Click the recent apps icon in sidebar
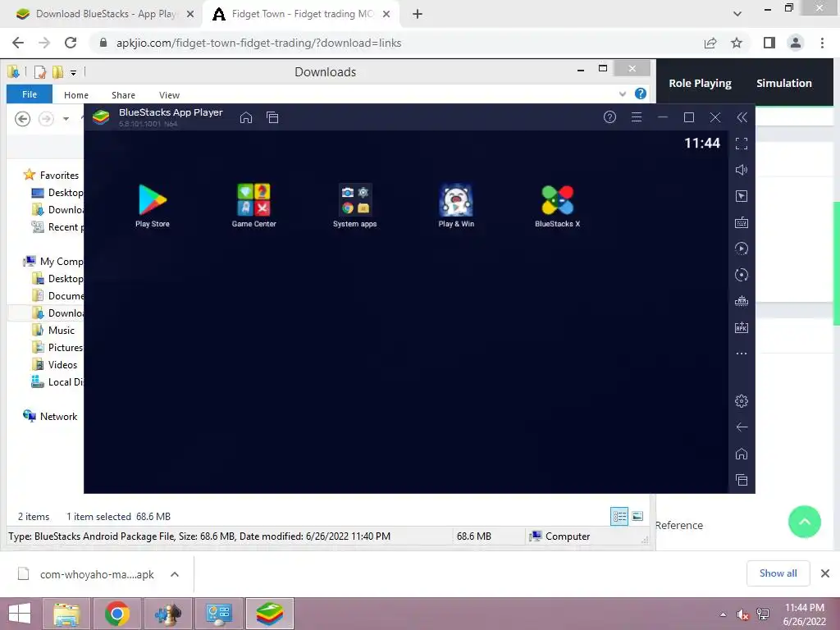 [x=742, y=480]
